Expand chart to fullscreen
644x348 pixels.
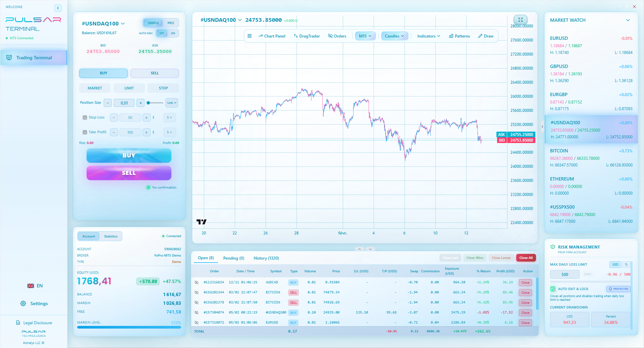point(520,20)
